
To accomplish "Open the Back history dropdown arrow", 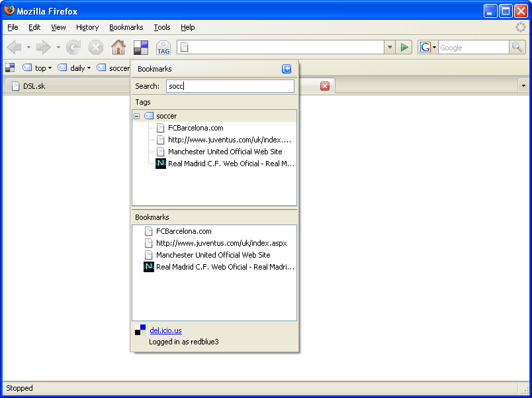I will 28,48.
